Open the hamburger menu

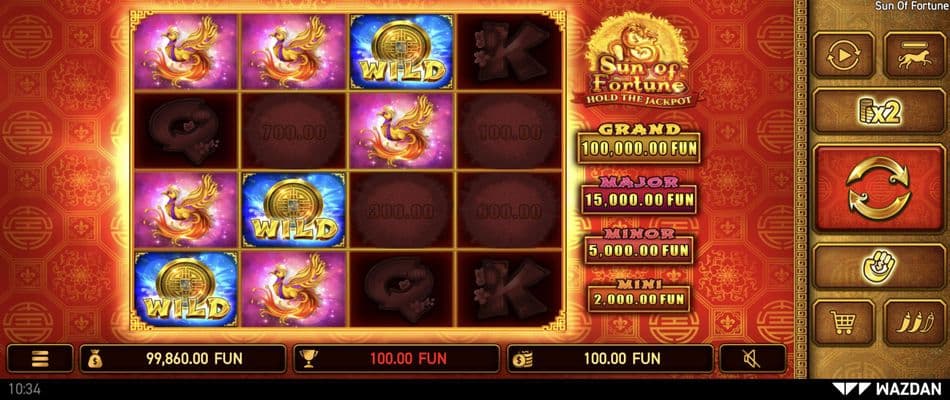click(x=40, y=358)
